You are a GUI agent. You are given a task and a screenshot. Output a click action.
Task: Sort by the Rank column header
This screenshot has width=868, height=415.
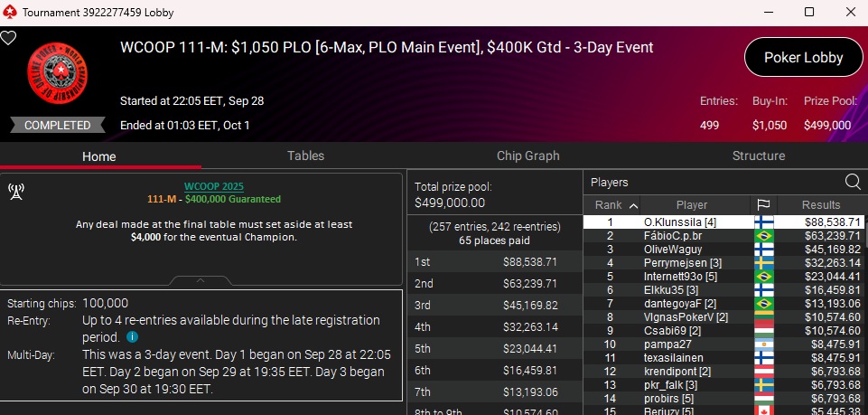tap(614, 204)
